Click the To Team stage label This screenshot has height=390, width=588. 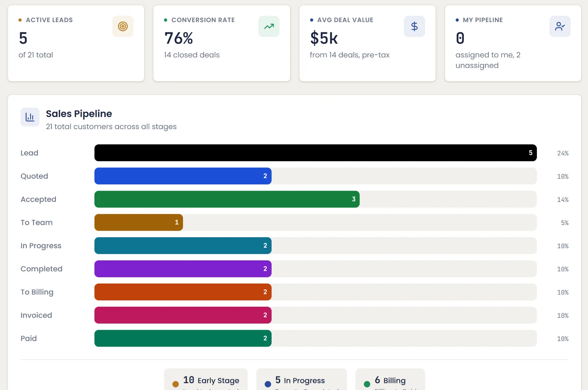[x=36, y=223]
